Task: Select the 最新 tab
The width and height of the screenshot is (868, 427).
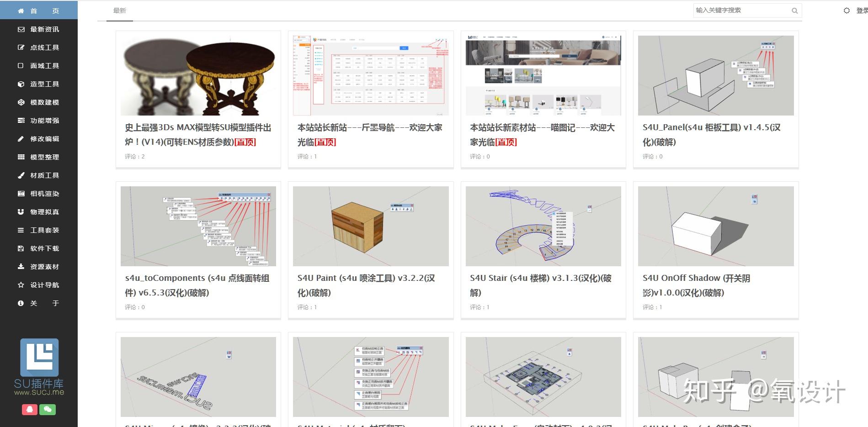Action: [x=120, y=11]
